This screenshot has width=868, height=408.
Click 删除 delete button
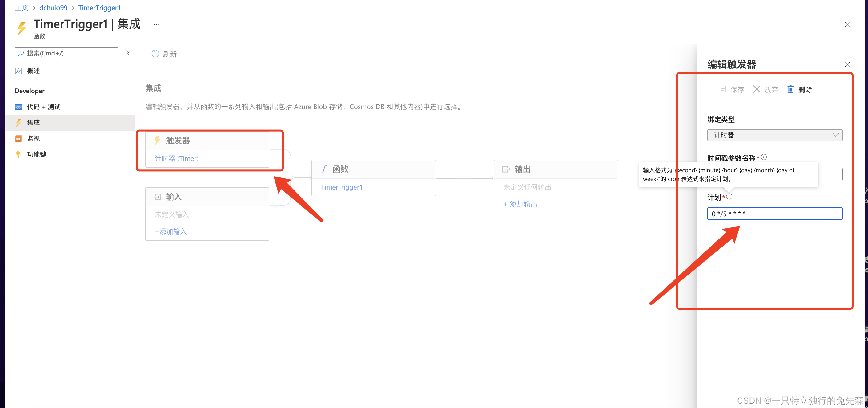click(800, 89)
